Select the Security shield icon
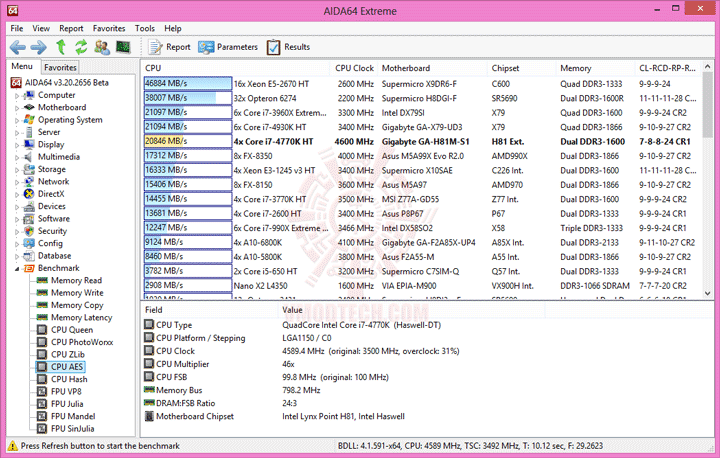Image resolution: width=720 pixels, height=458 pixels. coord(29,231)
